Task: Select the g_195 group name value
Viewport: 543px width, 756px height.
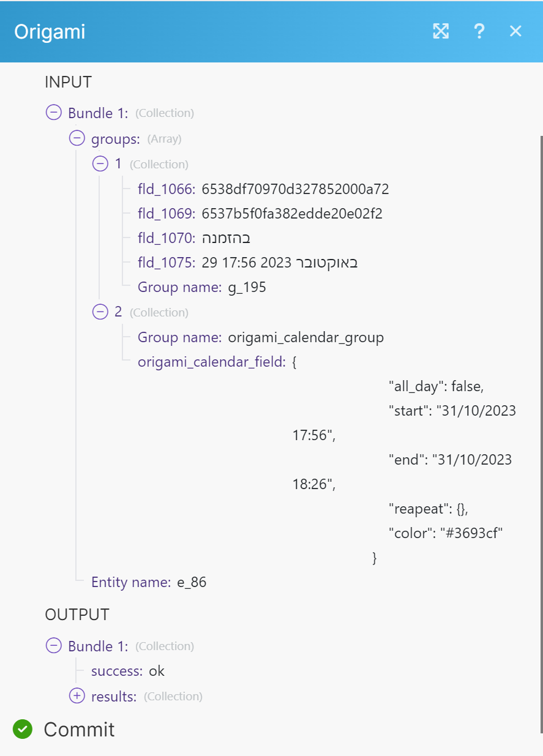Action: pyautogui.click(x=247, y=287)
